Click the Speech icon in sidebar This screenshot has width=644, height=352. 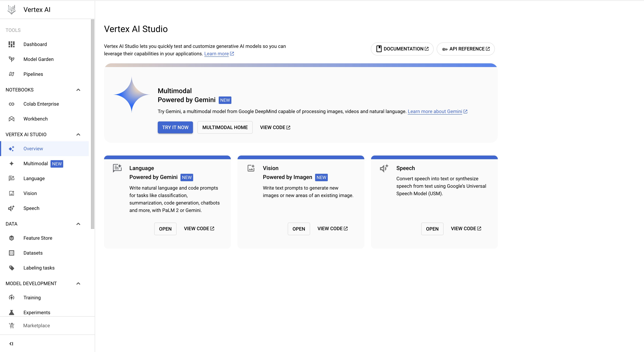point(12,208)
